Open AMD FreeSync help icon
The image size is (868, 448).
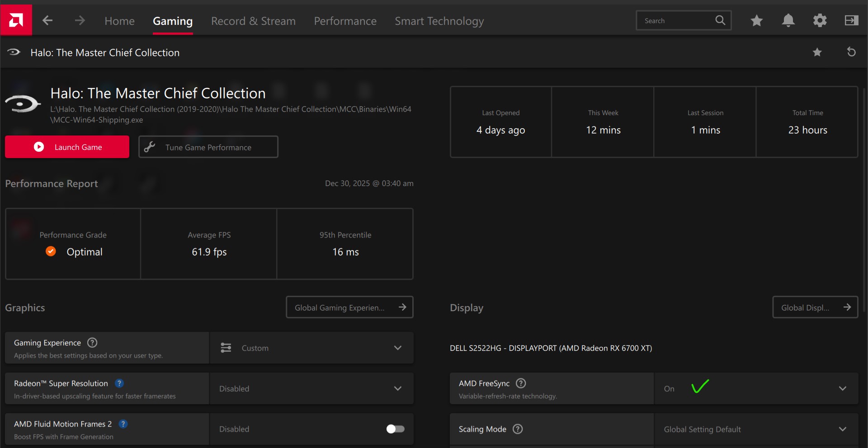pyautogui.click(x=521, y=383)
